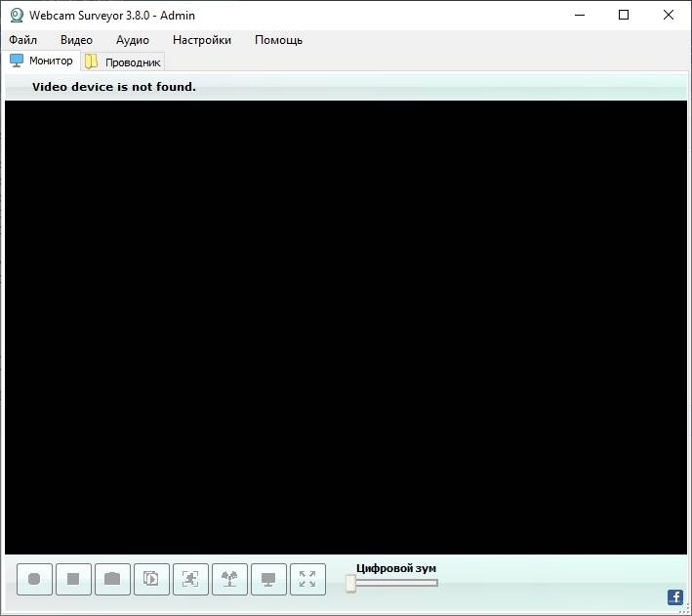The width and height of the screenshot is (692, 616).
Task: Open the Аудио menu
Action: [133, 40]
